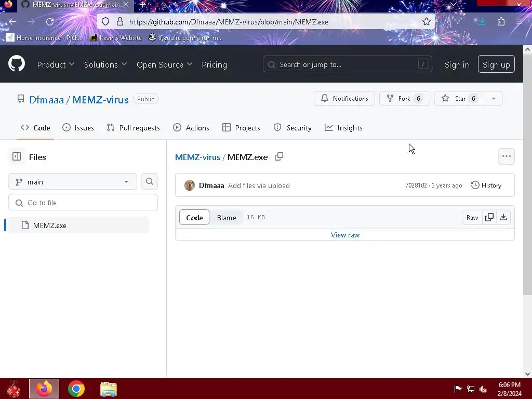This screenshot has width=532, height=399.
Task: Launch Chrome from the taskbar
Action: coord(76,389)
